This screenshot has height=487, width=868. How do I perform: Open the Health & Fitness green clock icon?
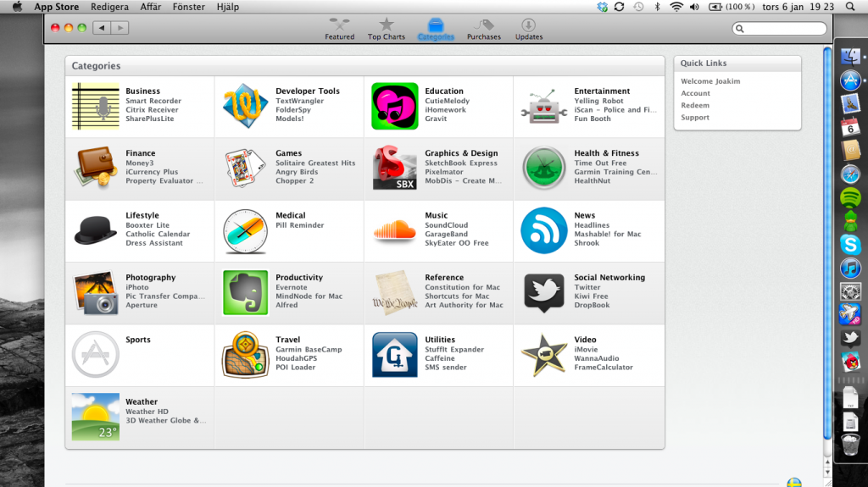pos(544,168)
